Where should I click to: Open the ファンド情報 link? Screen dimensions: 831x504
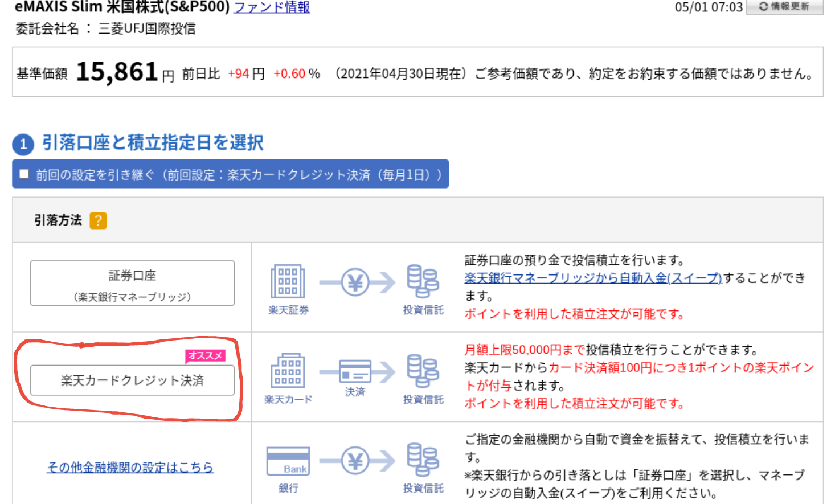272,7
